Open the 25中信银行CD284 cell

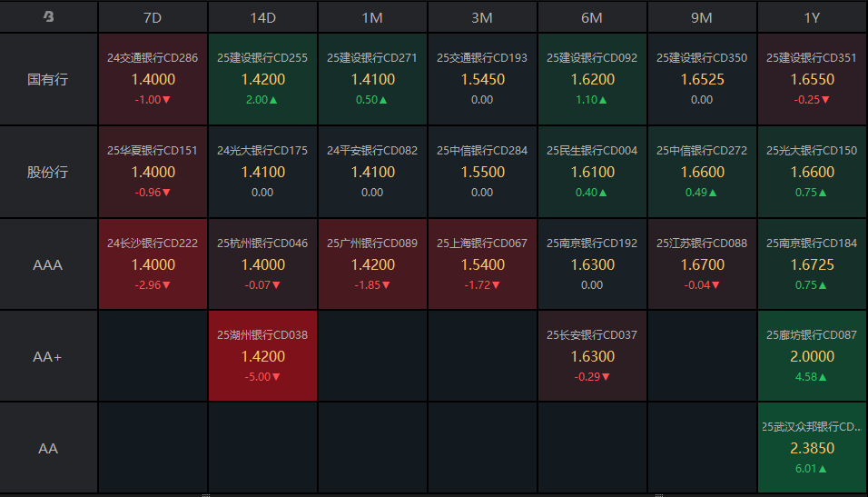coord(482,172)
